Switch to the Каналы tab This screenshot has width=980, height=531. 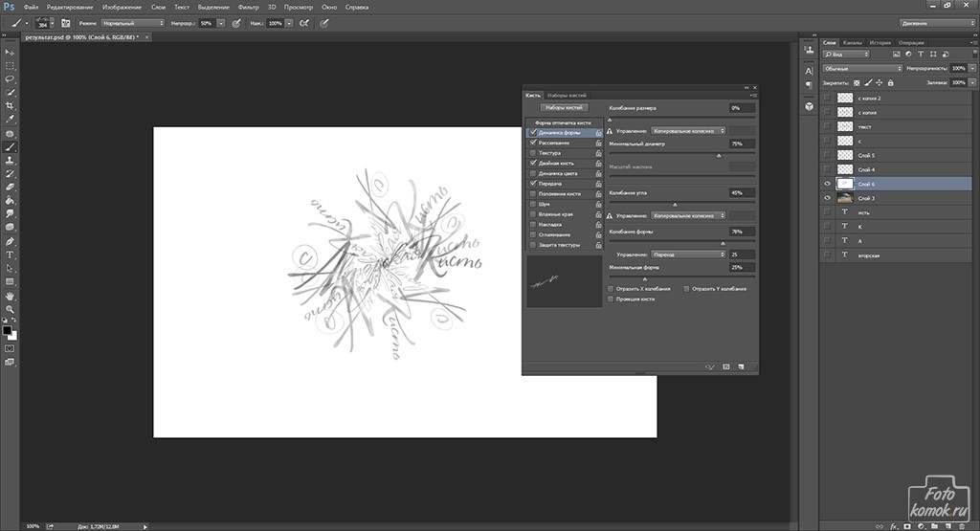852,42
